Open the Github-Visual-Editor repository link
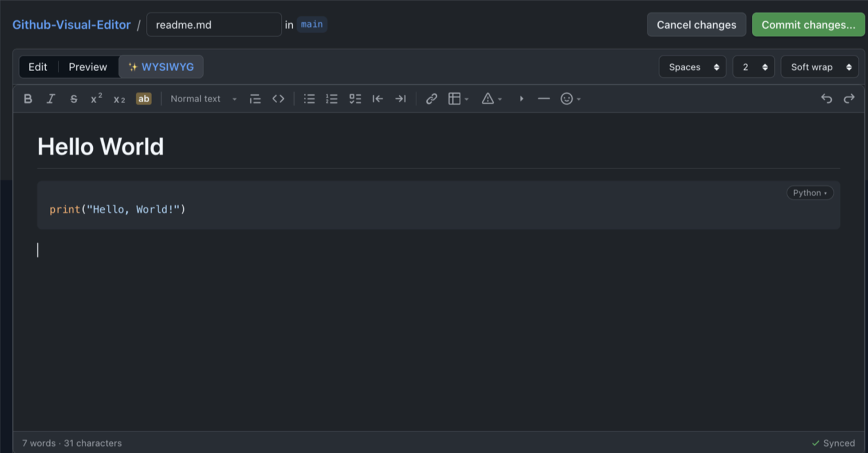Viewport: 868px width, 453px height. [72, 25]
